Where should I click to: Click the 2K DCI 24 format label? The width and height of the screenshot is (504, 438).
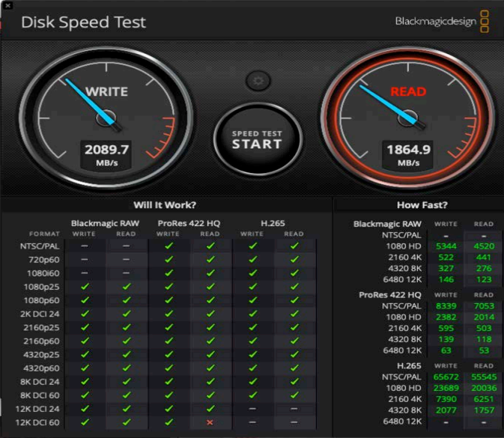click(x=40, y=314)
